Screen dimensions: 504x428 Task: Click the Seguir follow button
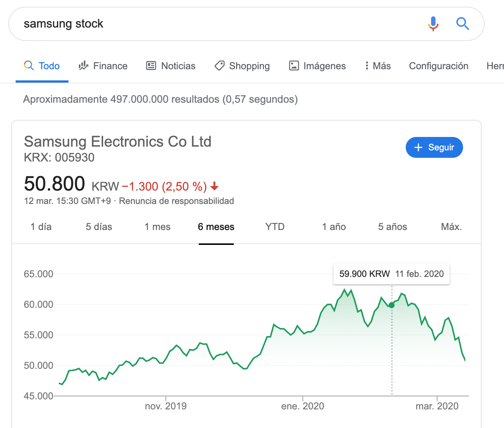point(434,147)
